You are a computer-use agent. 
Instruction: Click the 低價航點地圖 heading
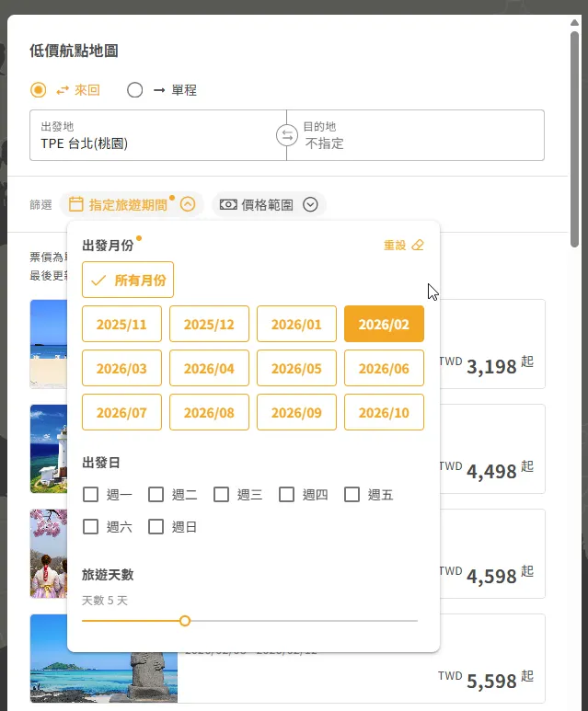[x=74, y=51]
